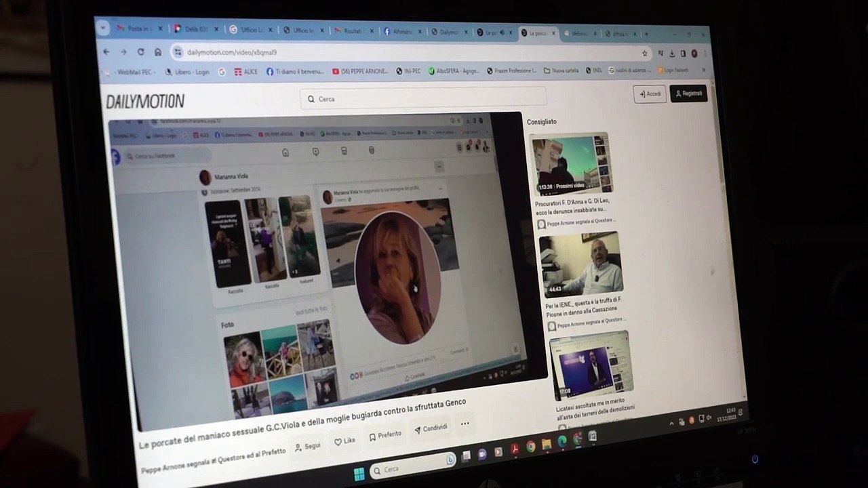868x488 pixels.
Task: Open the INI-PEC bookmark
Action: pyautogui.click(x=409, y=70)
